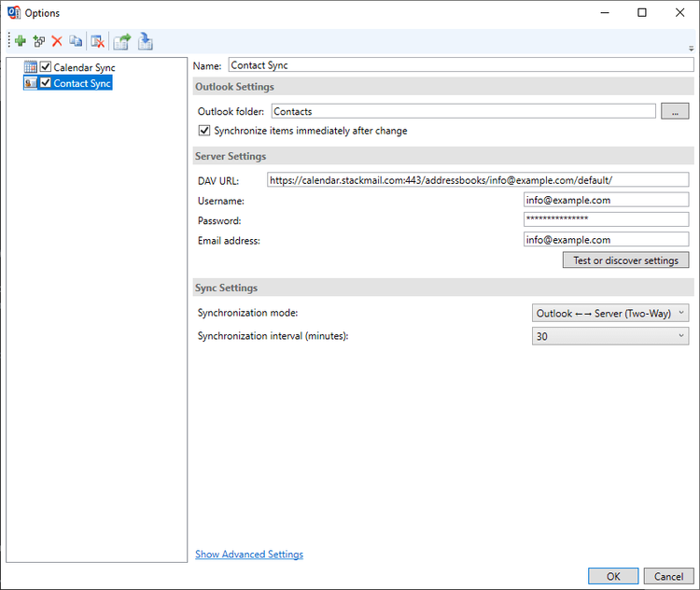Toggle the Contact Sync profile checkbox
The width and height of the screenshot is (700, 590).
(46, 83)
